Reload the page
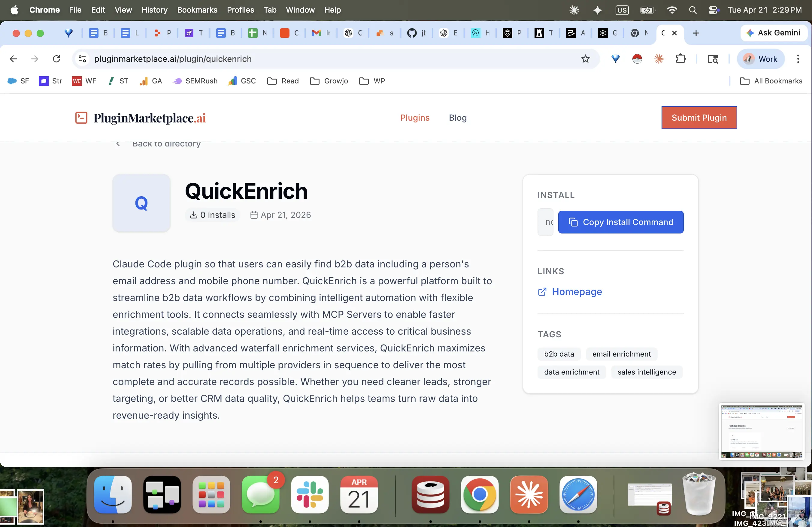This screenshot has width=812, height=527. pyautogui.click(x=57, y=59)
